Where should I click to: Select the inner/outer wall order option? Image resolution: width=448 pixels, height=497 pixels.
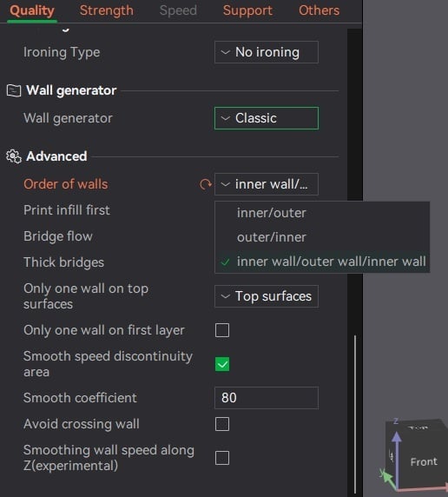click(322, 213)
